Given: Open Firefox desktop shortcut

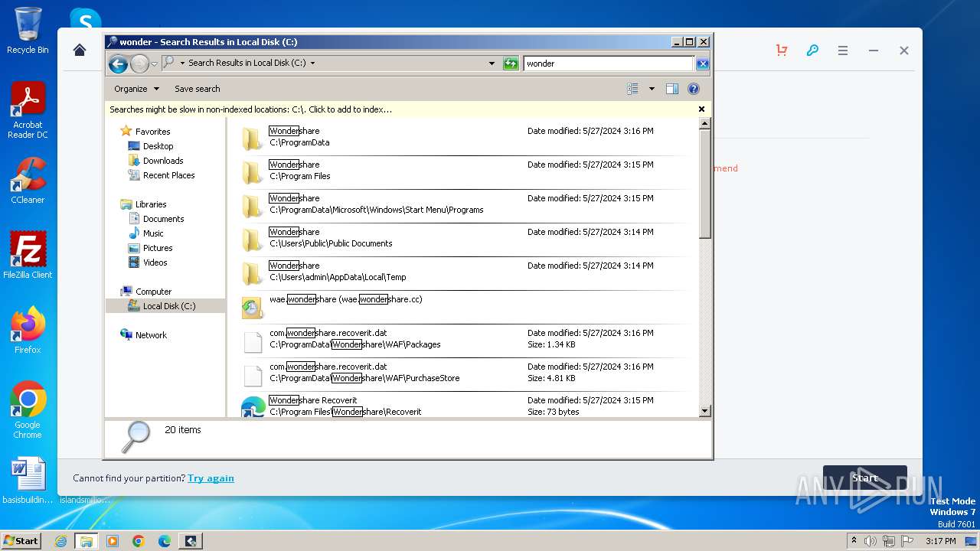Looking at the screenshot, I should pyautogui.click(x=28, y=331).
